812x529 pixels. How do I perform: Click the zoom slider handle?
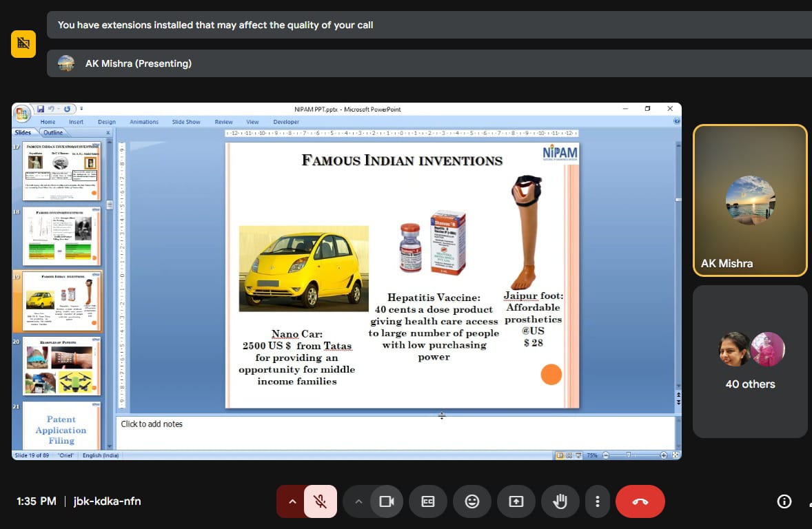(628, 455)
